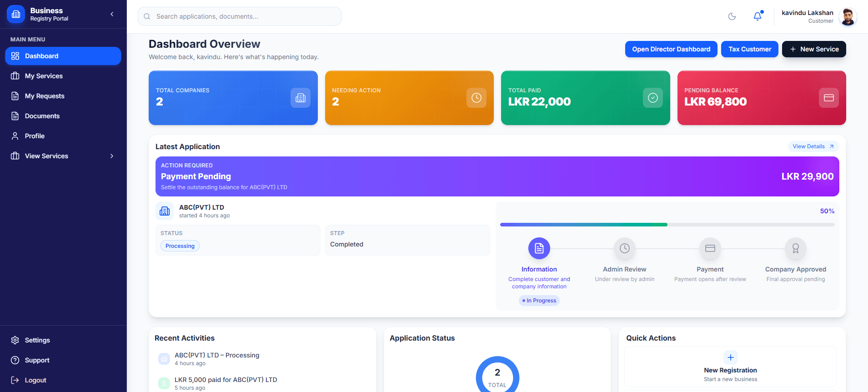
Task: Click Company Approved ribbon icon
Action: pos(796,248)
